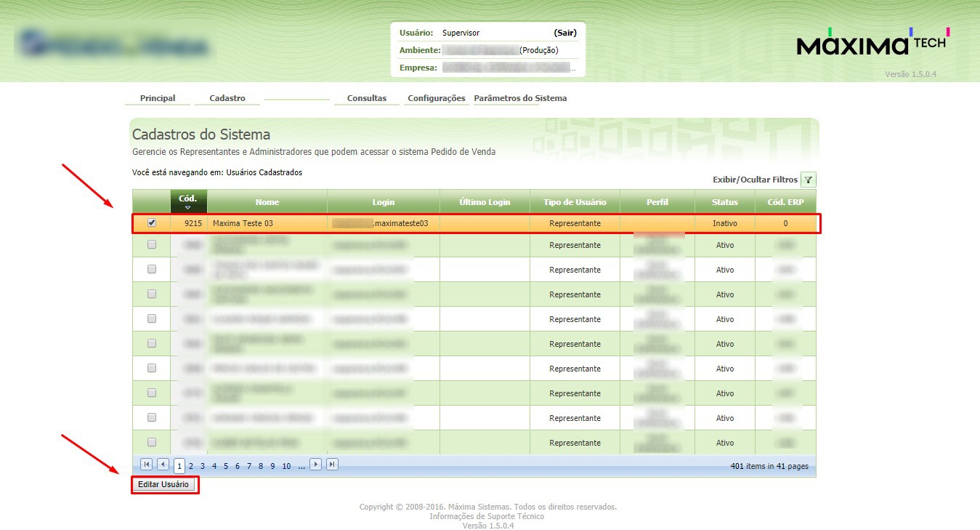Click the Máxima Tech logo
980x530 pixels.
pyautogui.click(x=872, y=44)
